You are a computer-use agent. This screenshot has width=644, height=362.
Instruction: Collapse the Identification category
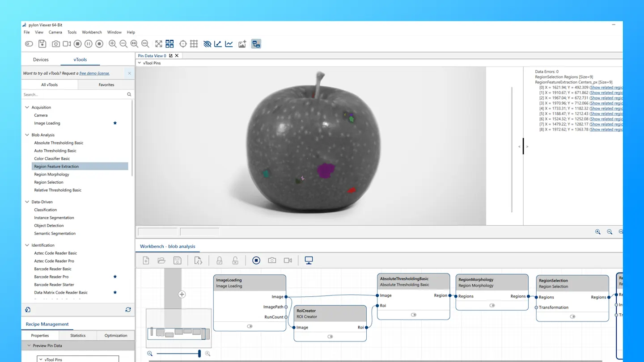[x=27, y=245]
